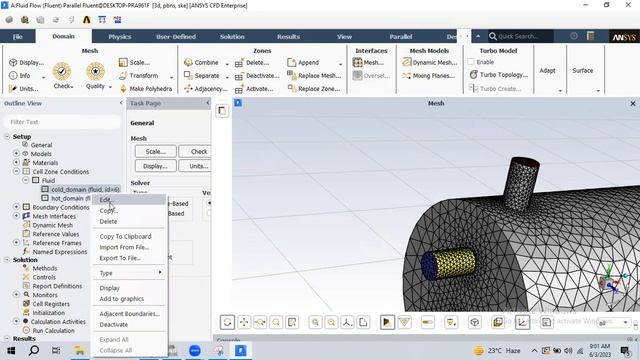Open Turbo Topology
This screenshot has height=360, width=640.
pyautogui.click(x=498, y=75)
